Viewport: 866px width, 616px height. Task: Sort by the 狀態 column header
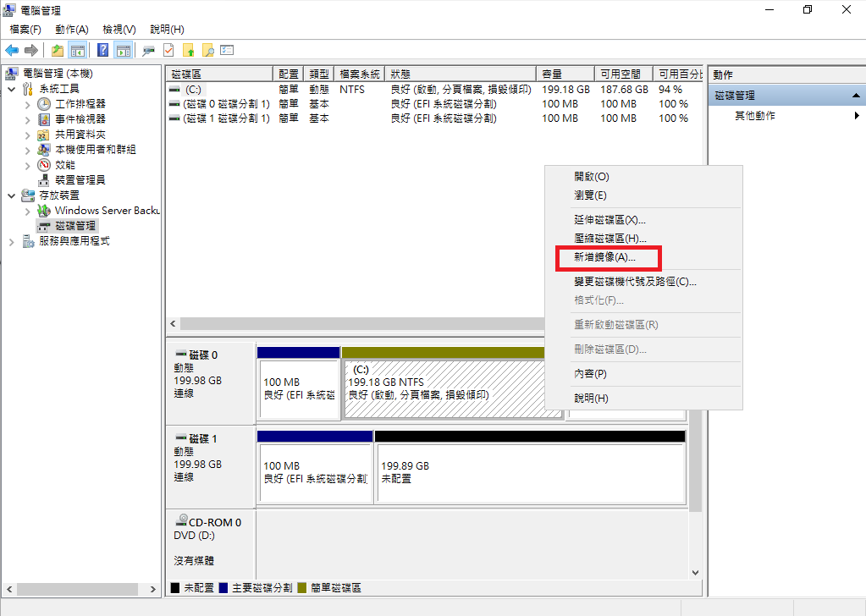[x=461, y=74]
